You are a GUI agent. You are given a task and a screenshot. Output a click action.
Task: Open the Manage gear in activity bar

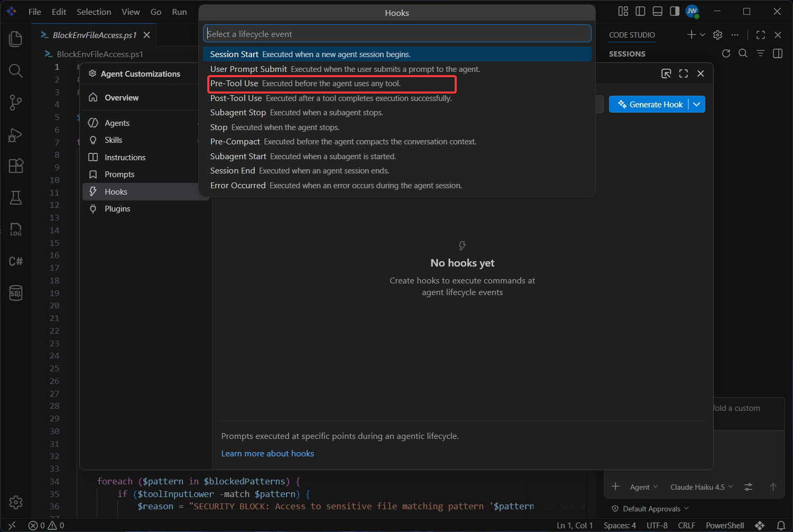coord(16,502)
